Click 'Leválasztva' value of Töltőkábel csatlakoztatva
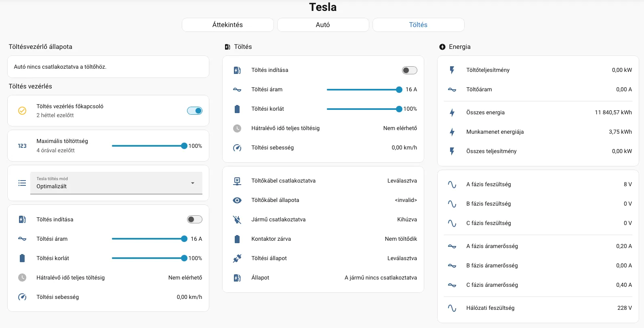The image size is (644, 328). tap(402, 181)
